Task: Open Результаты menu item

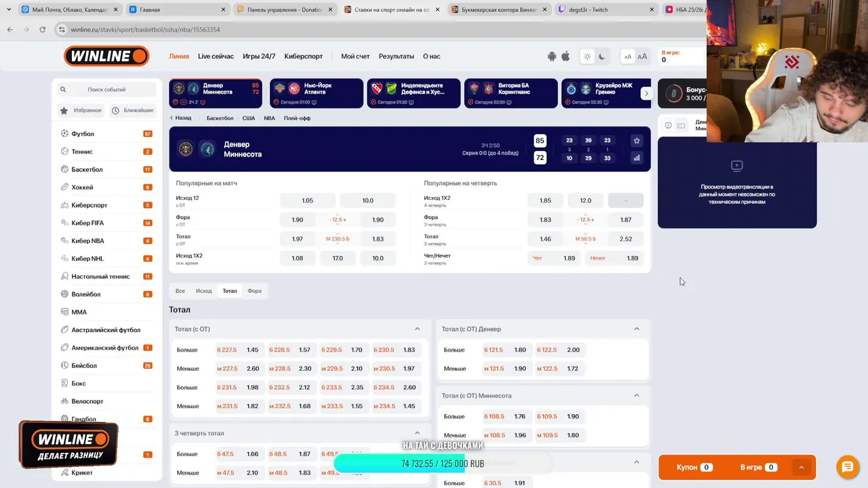Action: [x=396, y=56]
